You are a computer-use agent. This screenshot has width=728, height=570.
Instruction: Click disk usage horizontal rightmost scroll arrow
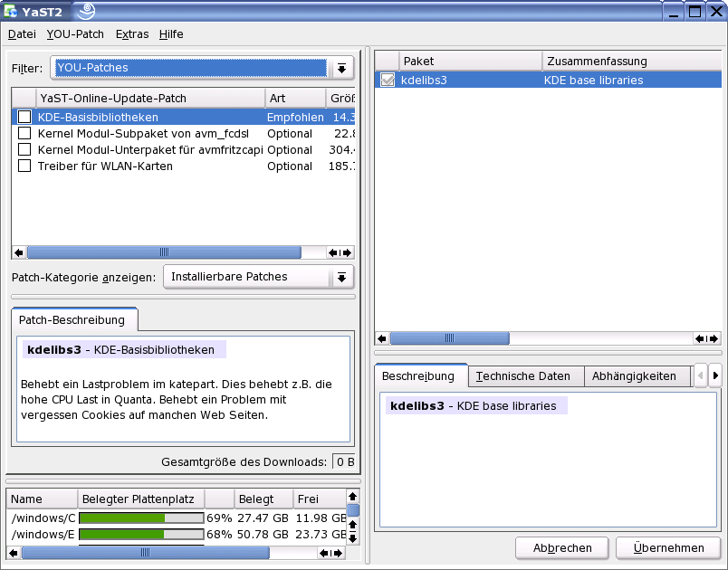point(338,553)
